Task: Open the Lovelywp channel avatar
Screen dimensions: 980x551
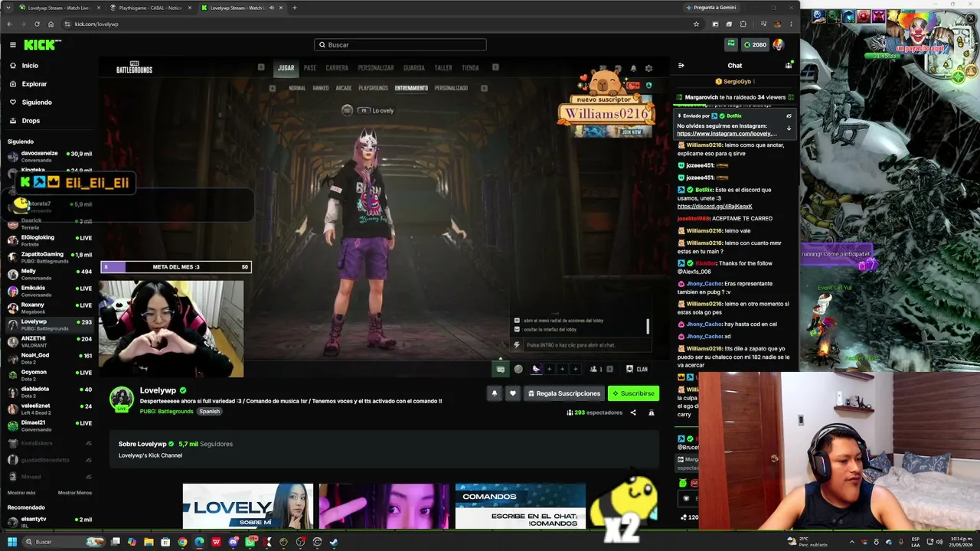Action: (x=122, y=399)
